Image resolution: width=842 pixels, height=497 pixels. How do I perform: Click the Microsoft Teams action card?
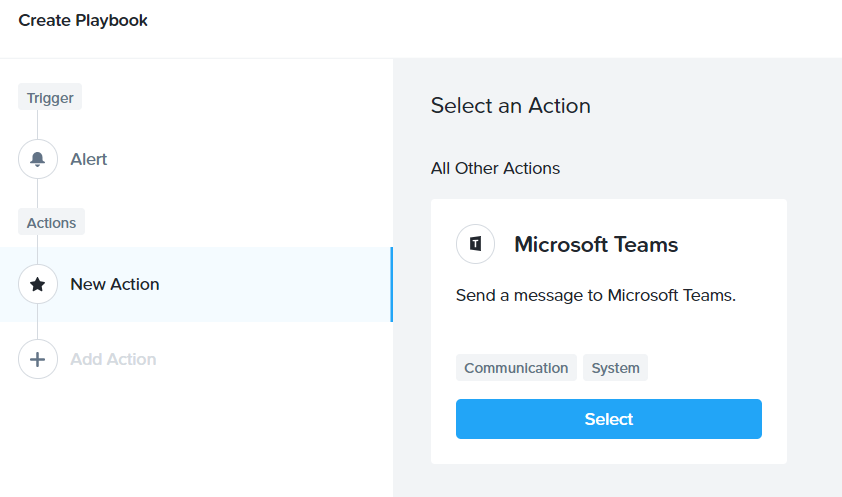coord(608,332)
